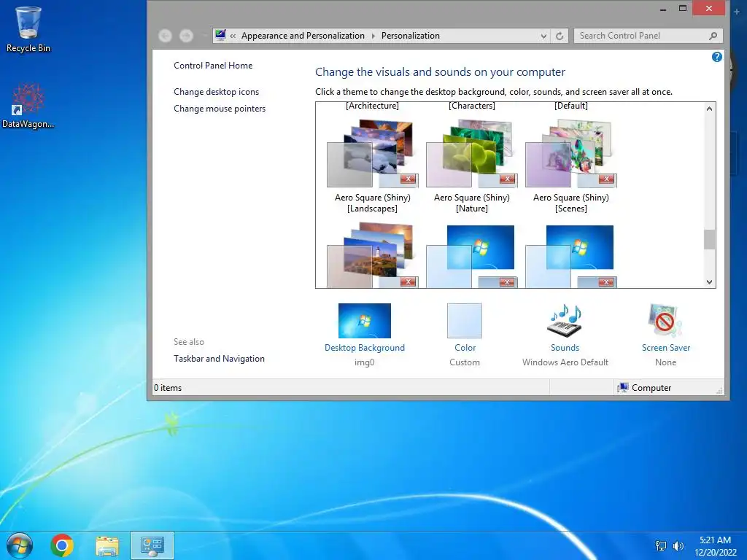747x560 pixels.
Task: Open the Desktop Background icon
Action: (x=365, y=321)
